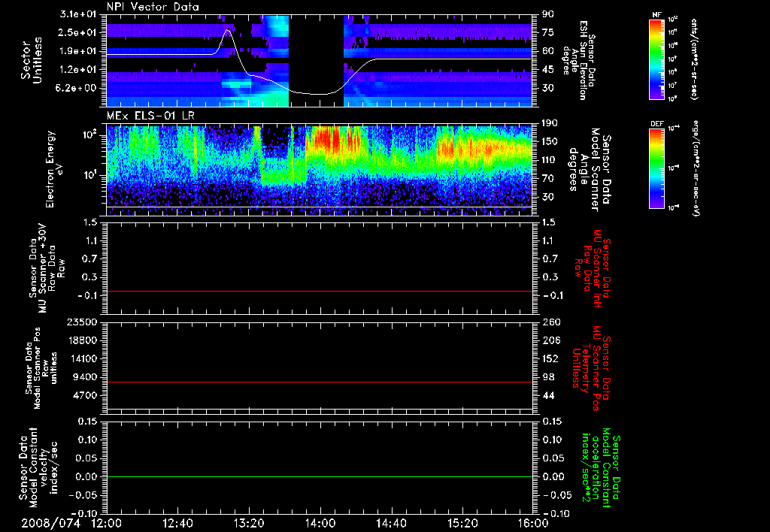Click the 14:40 time axis label
770x532 pixels.
point(391,524)
